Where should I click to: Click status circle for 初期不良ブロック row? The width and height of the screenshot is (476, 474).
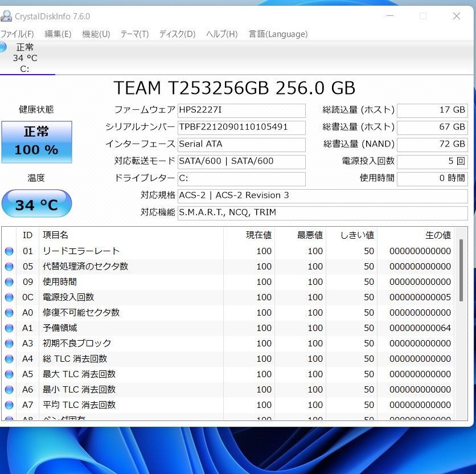tap(9, 344)
